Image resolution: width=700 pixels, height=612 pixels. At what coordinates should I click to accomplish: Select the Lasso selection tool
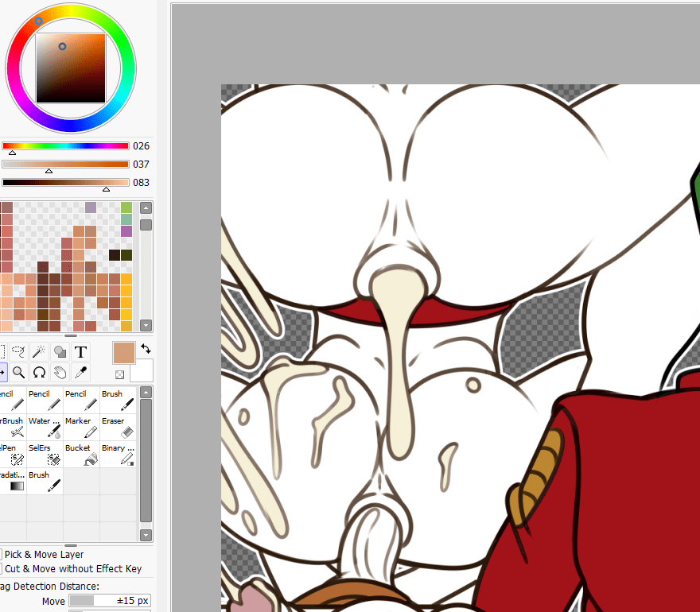tap(17, 351)
